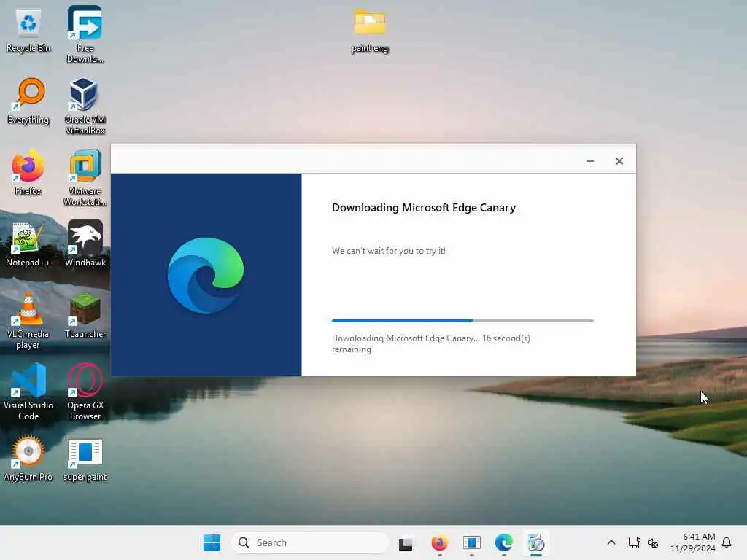Viewport: 747px width, 560px height.
Task: Open the black app icon beside the Search box
Action: pyautogui.click(x=406, y=542)
